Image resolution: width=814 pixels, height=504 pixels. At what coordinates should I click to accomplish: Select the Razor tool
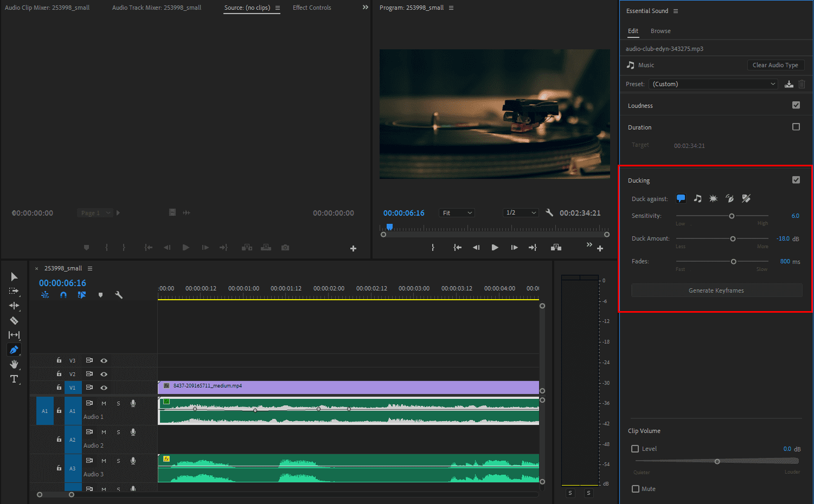point(14,320)
